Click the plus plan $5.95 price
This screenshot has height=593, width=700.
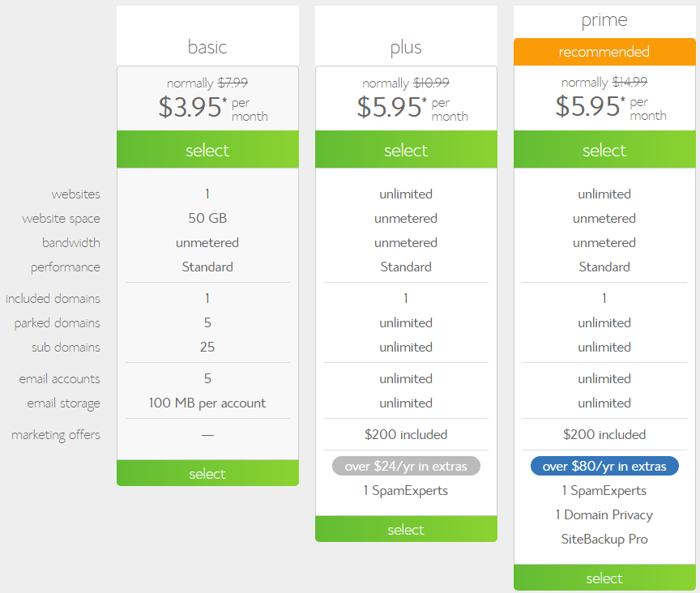click(x=391, y=107)
